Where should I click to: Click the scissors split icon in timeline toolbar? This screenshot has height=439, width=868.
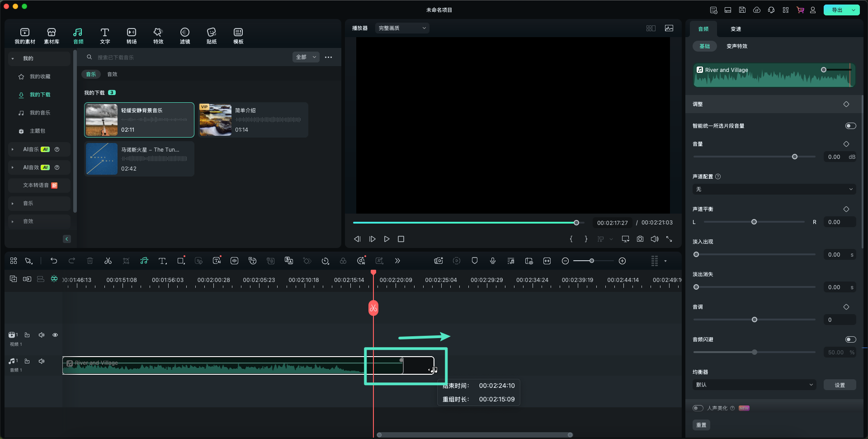point(108,261)
